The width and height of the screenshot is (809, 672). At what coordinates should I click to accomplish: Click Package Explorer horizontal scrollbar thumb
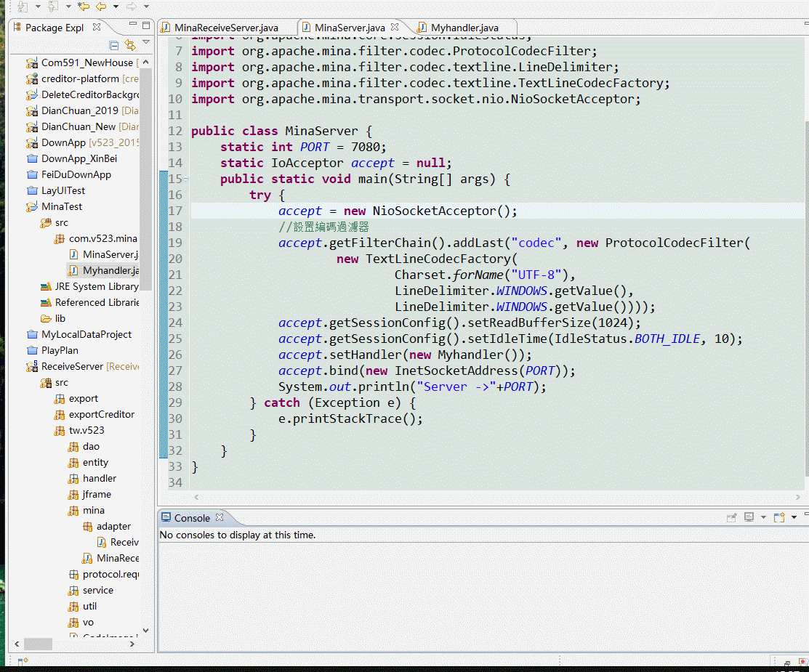point(39,644)
